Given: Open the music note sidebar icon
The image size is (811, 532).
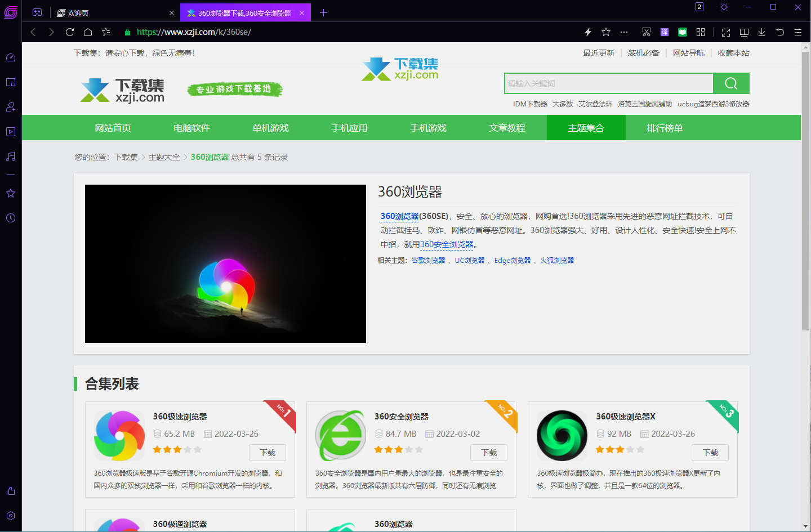Looking at the screenshot, I should [x=11, y=157].
